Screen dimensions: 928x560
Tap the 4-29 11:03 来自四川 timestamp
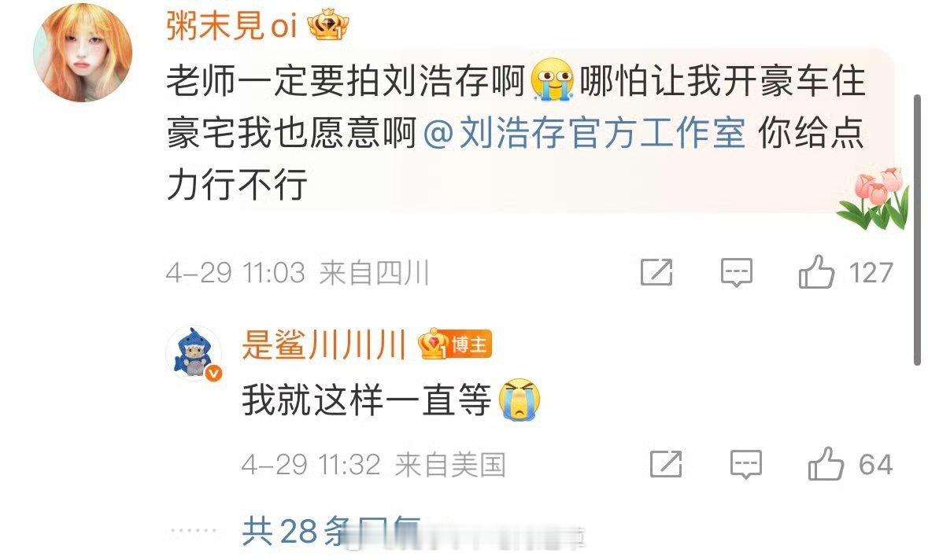click(x=298, y=273)
